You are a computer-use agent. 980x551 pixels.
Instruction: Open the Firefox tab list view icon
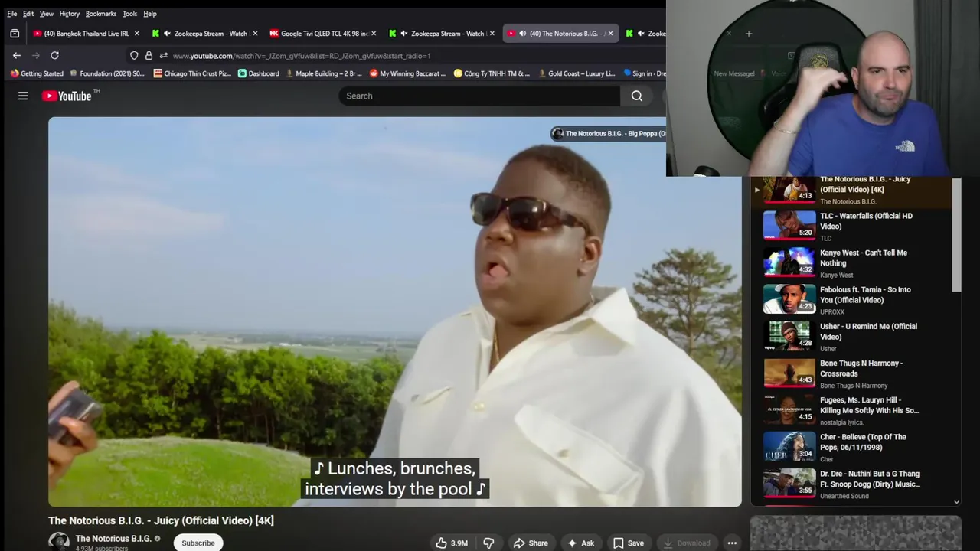pyautogui.click(x=15, y=34)
